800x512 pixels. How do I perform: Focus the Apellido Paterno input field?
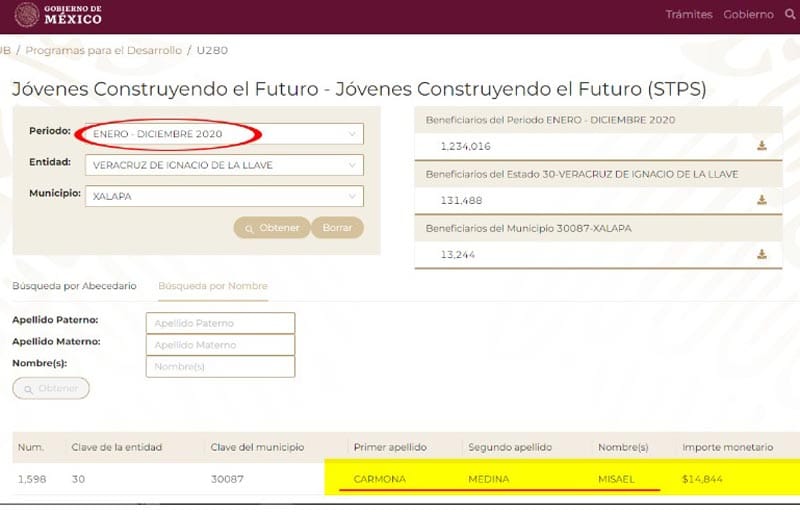tap(220, 323)
